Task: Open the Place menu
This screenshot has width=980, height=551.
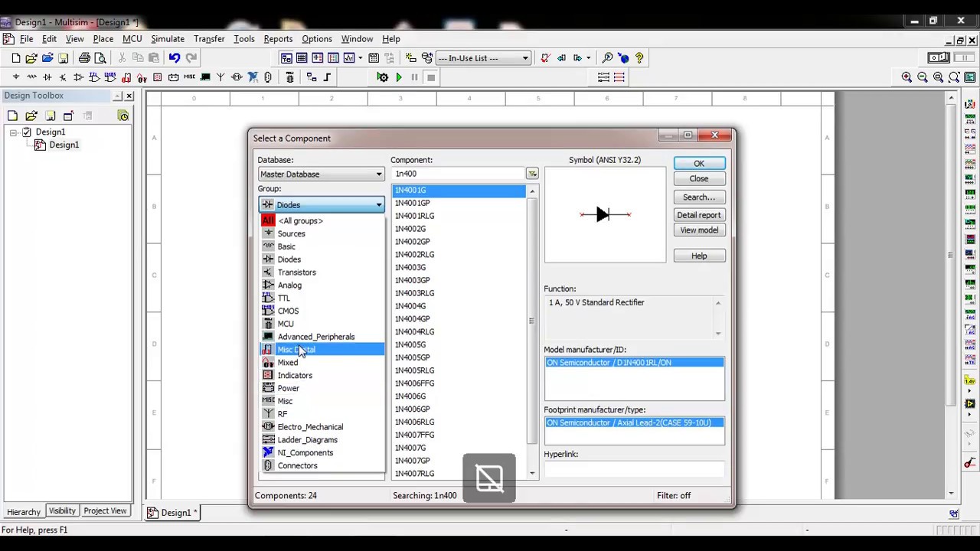Action: [103, 39]
